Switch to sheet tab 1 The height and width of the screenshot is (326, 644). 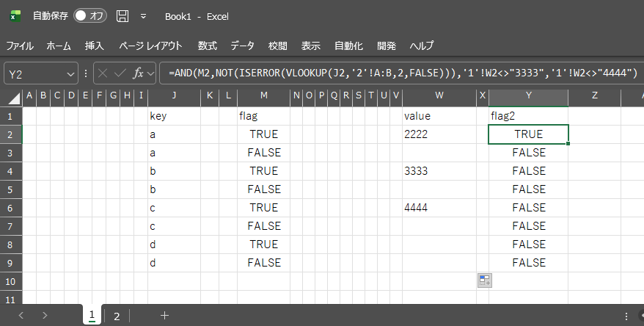92,315
